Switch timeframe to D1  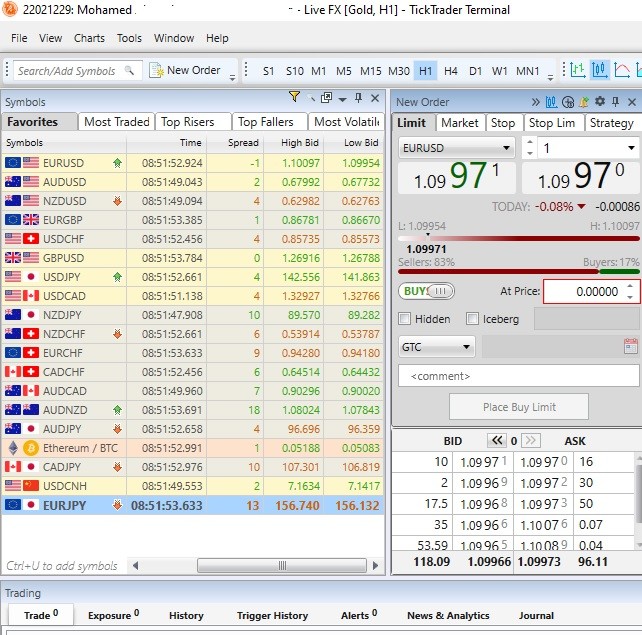click(475, 71)
